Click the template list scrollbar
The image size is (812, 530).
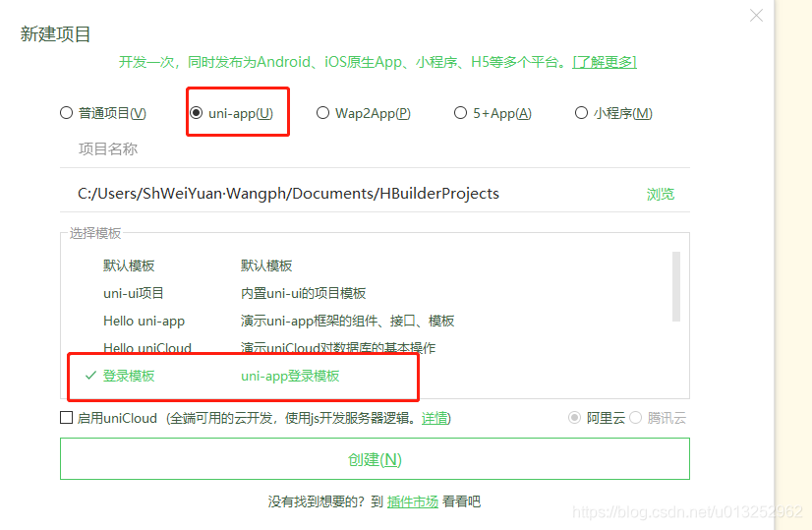pyautogui.click(x=675, y=286)
